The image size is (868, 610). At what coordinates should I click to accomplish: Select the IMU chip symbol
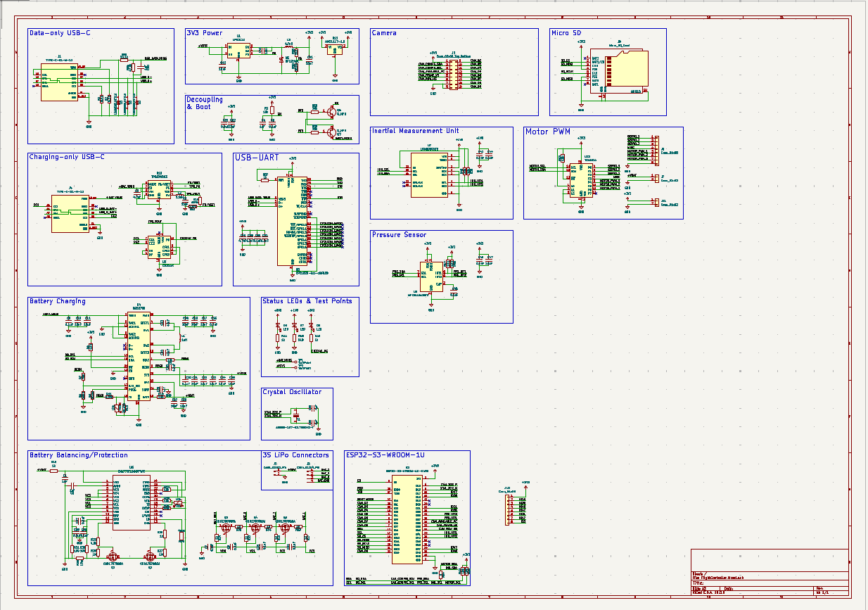pyautogui.click(x=429, y=174)
